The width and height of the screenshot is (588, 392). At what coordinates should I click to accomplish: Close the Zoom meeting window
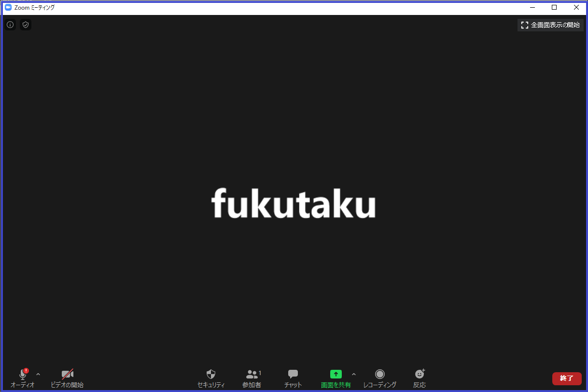[x=576, y=7]
